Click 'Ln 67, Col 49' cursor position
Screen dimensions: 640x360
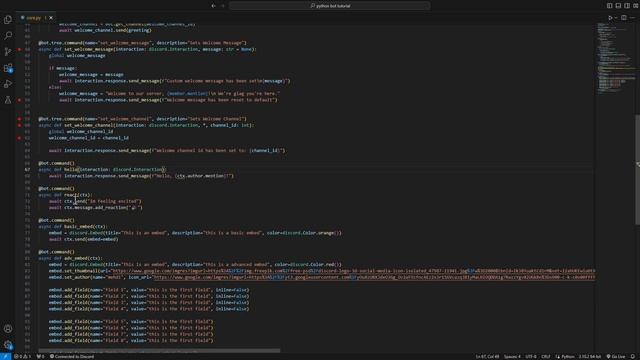pyautogui.click(x=487, y=356)
